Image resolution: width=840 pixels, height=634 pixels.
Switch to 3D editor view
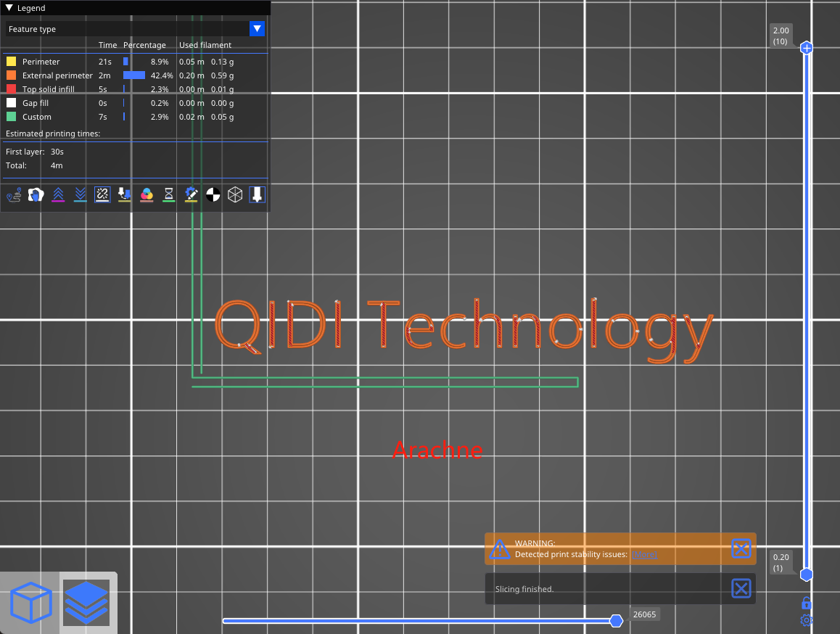coord(30,603)
